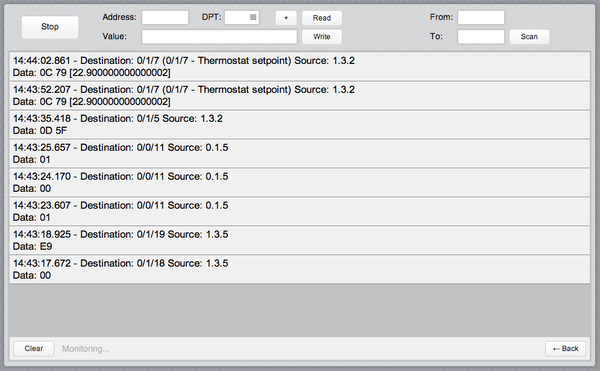Focus the To input field

(481, 37)
